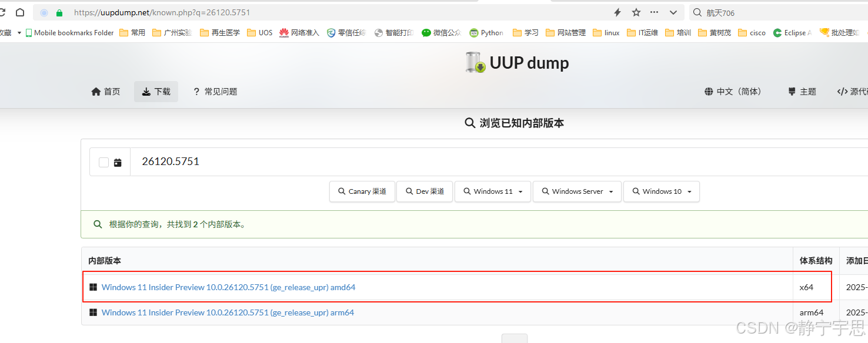868x343 pixels.
Task: Open the 常用 bookmark folder
Action: tap(132, 33)
